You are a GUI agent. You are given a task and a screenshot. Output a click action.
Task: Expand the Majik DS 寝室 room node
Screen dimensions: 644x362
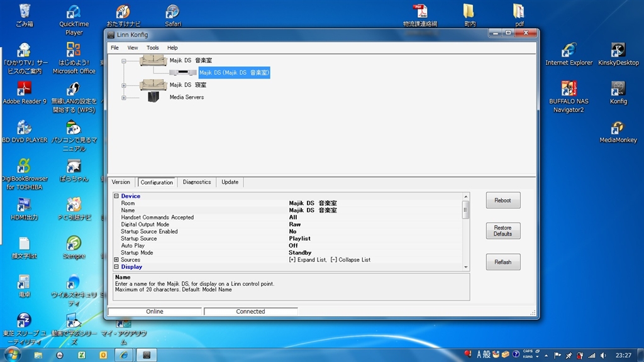pos(124,85)
